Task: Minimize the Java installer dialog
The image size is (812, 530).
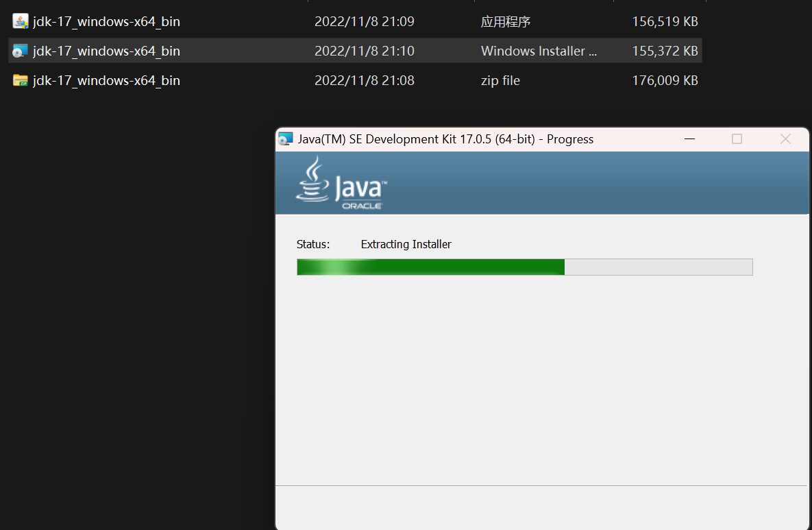Action: (x=689, y=139)
